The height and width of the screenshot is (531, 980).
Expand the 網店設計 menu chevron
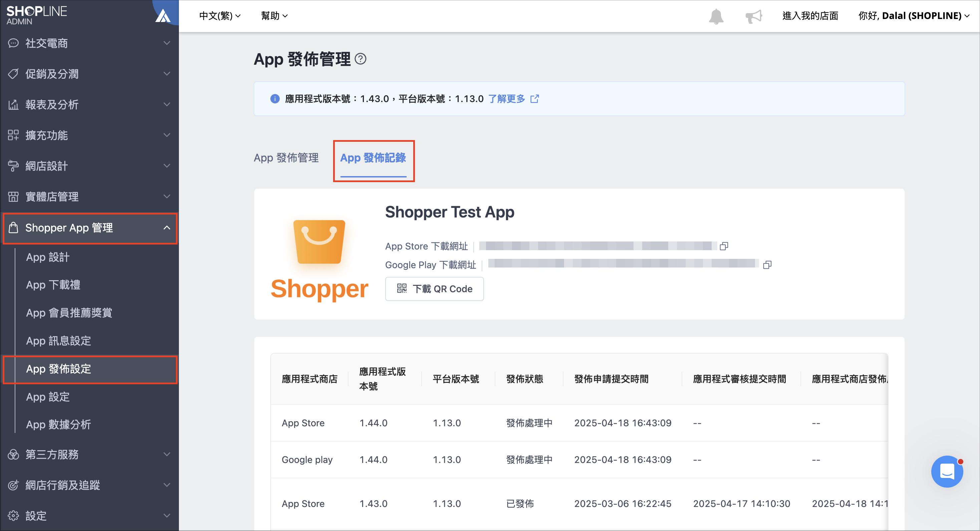[x=167, y=166]
